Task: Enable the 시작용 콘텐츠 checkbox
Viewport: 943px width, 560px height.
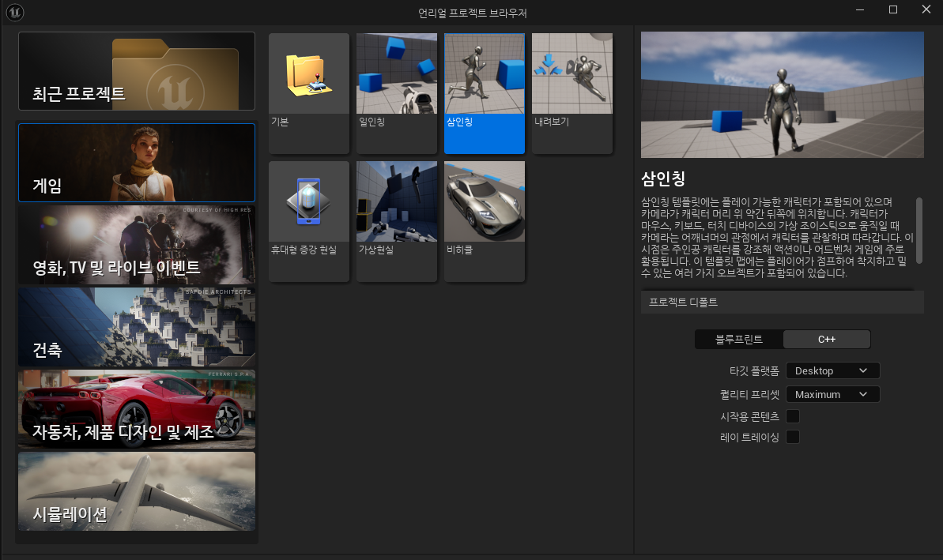Action: click(x=794, y=415)
